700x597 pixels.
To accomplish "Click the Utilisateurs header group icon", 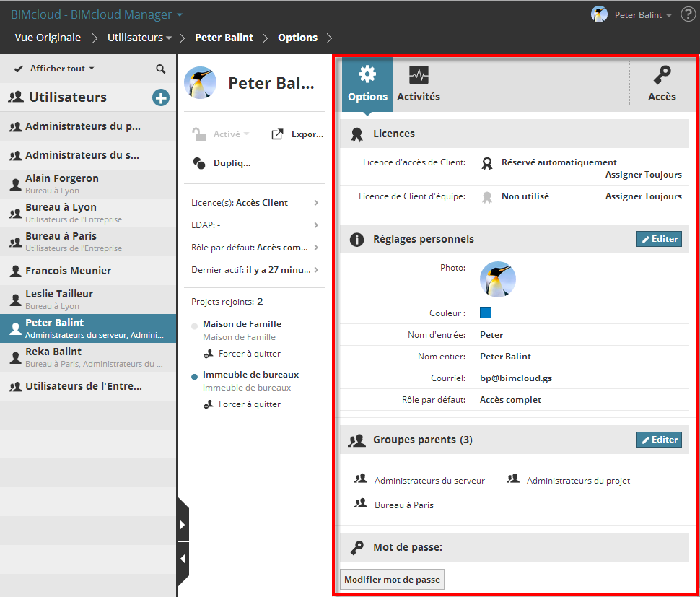I will (x=16, y=97).
